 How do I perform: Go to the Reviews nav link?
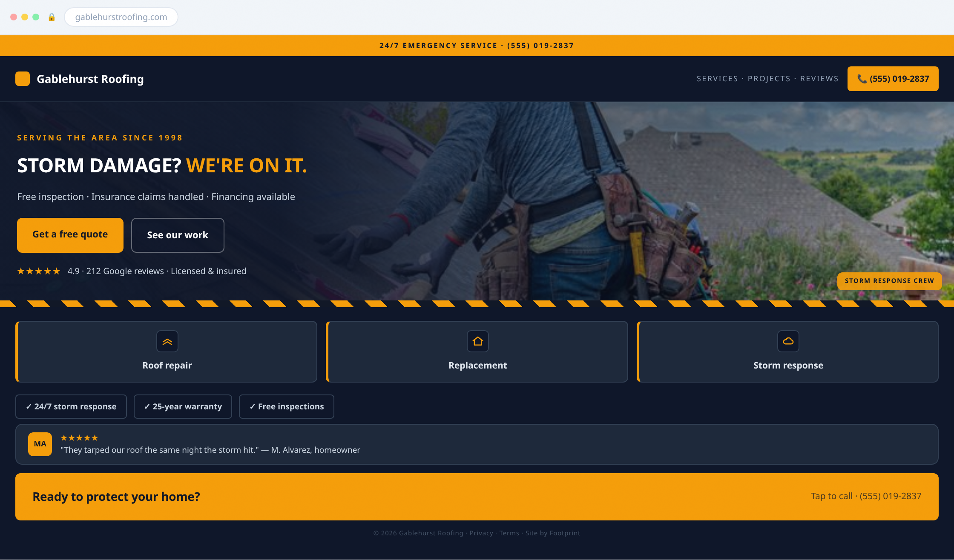pos(819,79)
